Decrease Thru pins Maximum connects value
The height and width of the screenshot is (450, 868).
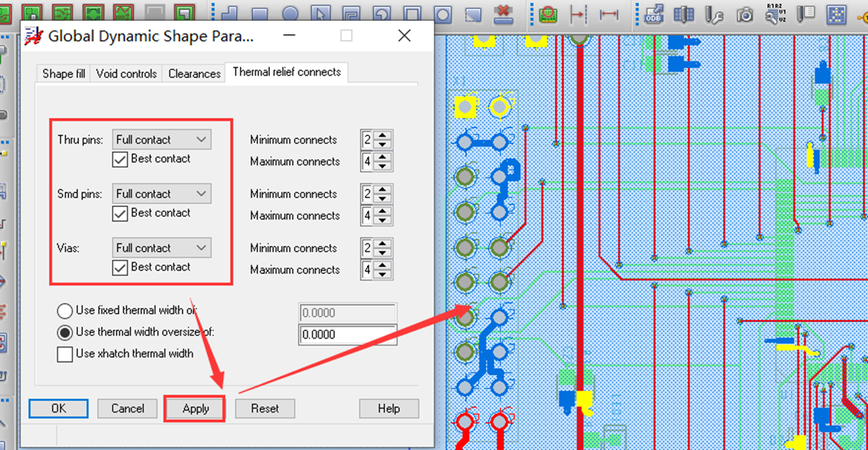tap(383, 166)
